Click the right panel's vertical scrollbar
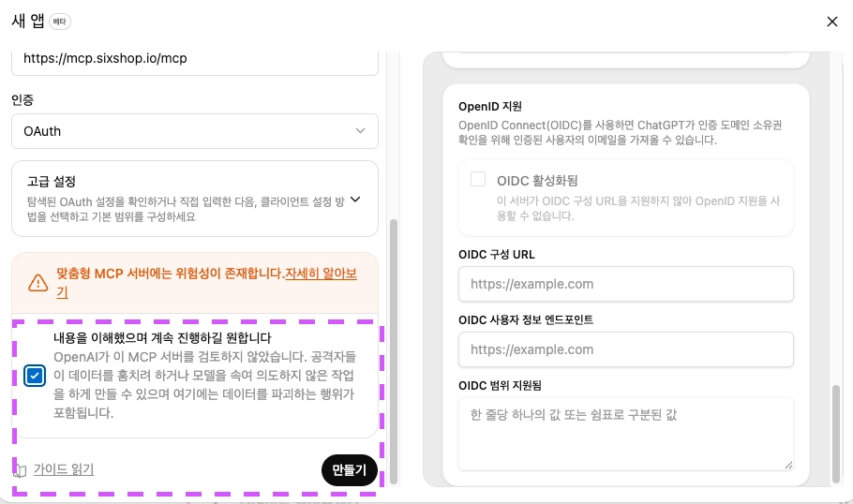The image size is (853, 504). (836, 434)
